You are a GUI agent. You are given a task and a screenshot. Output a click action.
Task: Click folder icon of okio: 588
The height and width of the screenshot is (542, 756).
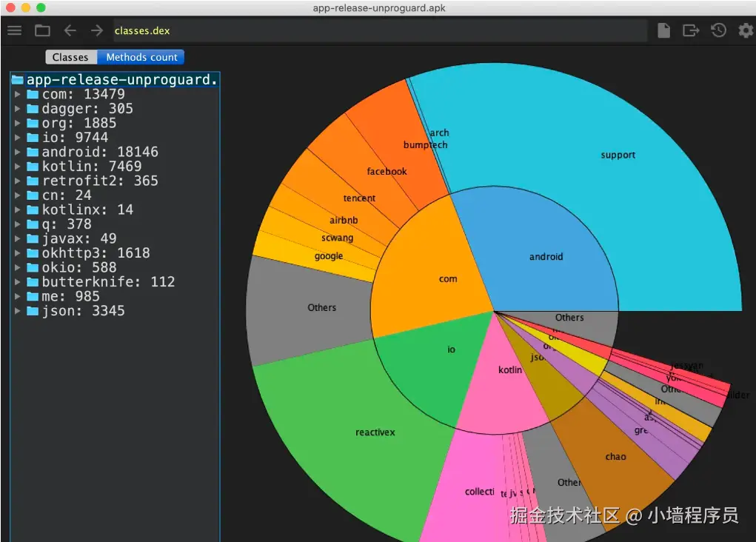click(x=33, y=267)
